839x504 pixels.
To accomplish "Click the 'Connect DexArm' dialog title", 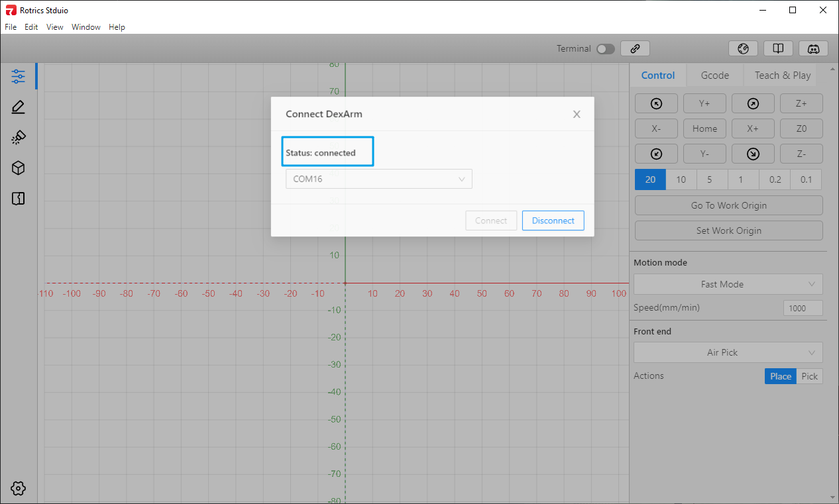I will 324,114.
